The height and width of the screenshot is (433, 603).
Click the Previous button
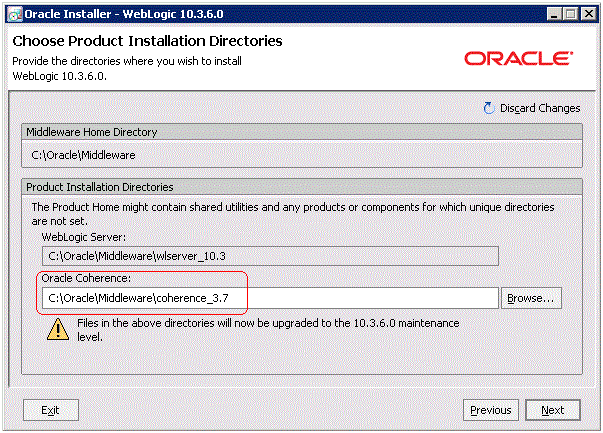(491, 410)
